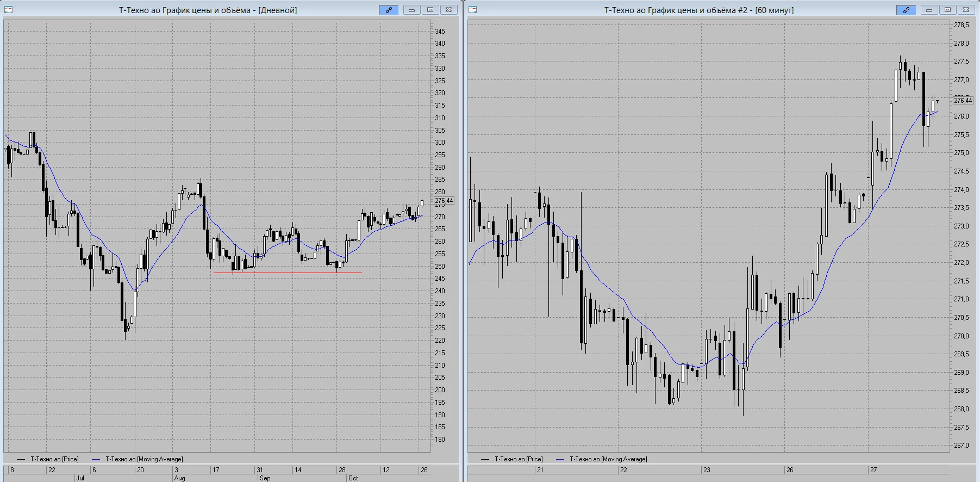
Task: Click the 180 price label on the daily chart axis
Action: (x=440, y=440)
